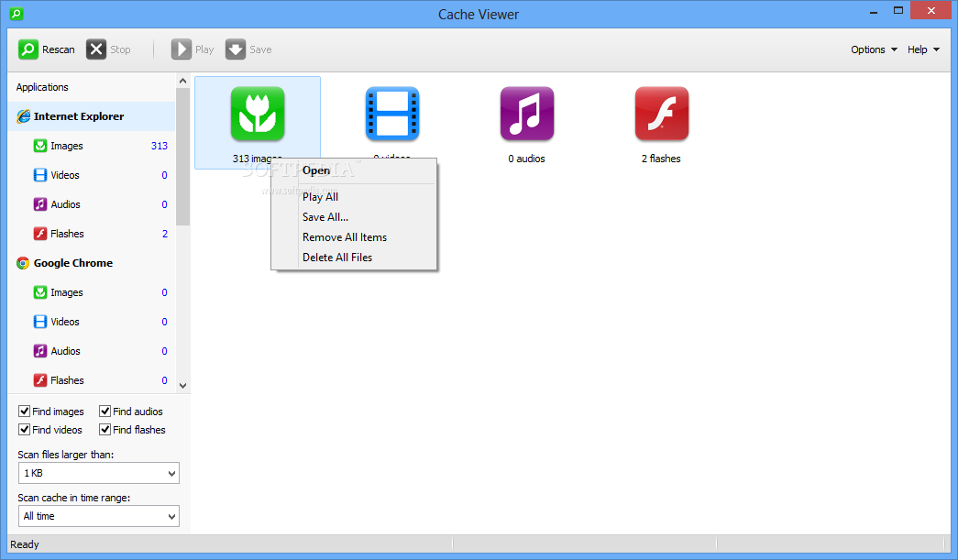This screenshot has height=560, width=958.
Task: Click the Internet Explorer images count 313
Action: [x=160, y=146]
